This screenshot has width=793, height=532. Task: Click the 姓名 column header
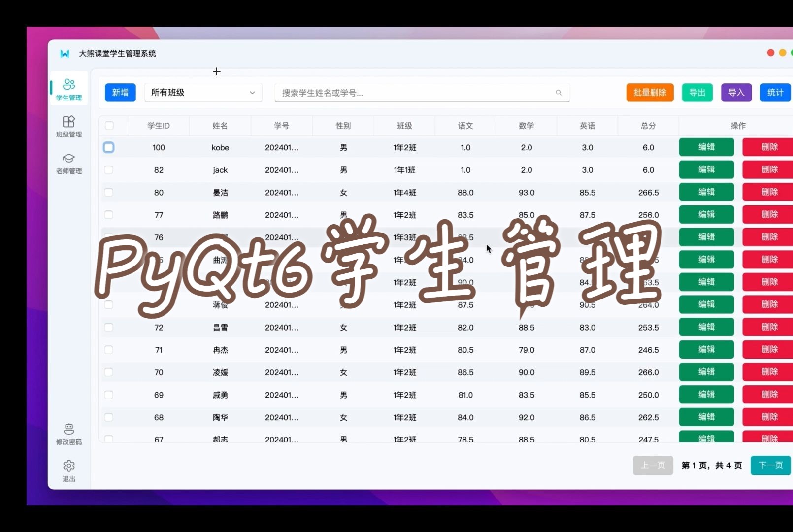[220, 126]
